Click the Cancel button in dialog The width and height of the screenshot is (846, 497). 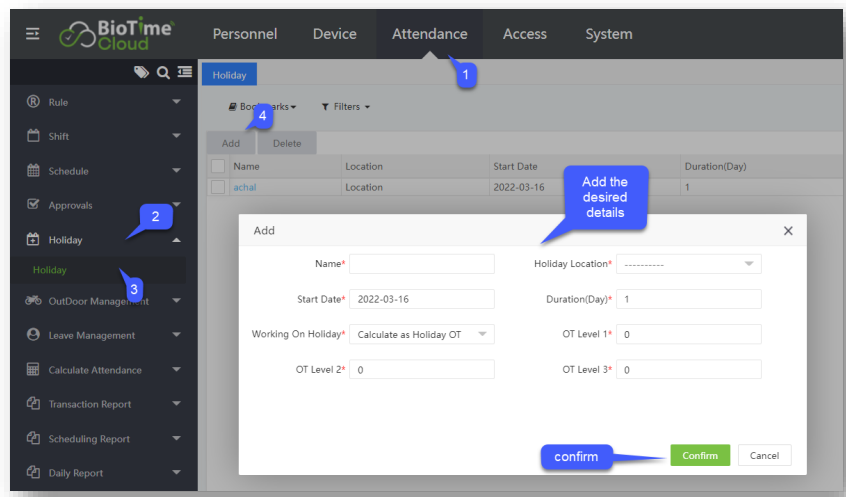[x=764, y=456]
